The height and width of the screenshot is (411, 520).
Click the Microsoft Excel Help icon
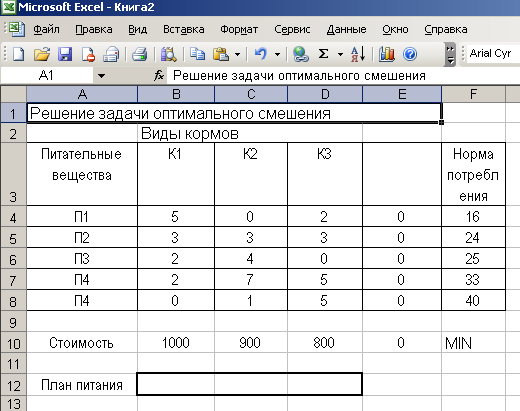pos(410,54)
